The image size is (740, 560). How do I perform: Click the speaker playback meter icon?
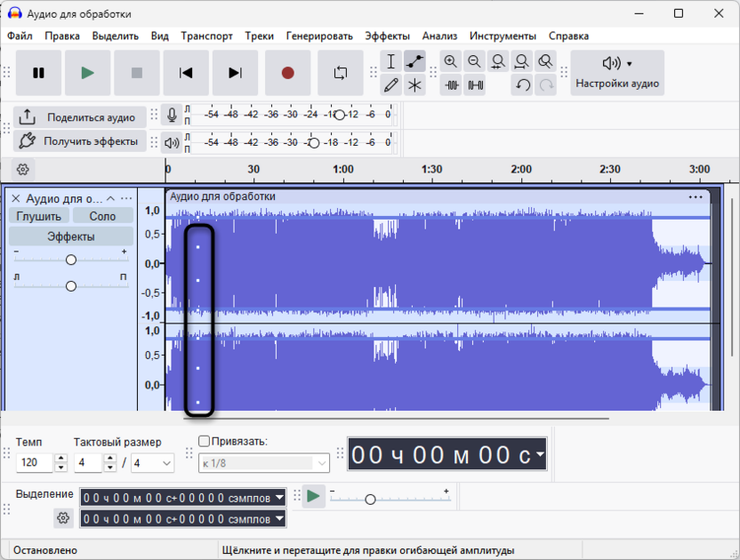tap(172, 142)
